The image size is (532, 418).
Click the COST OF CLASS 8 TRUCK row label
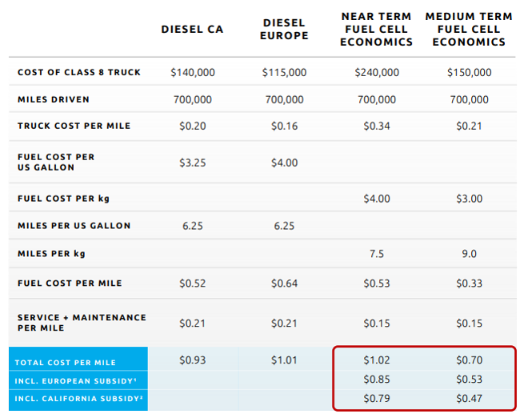(x=79, y=72)
